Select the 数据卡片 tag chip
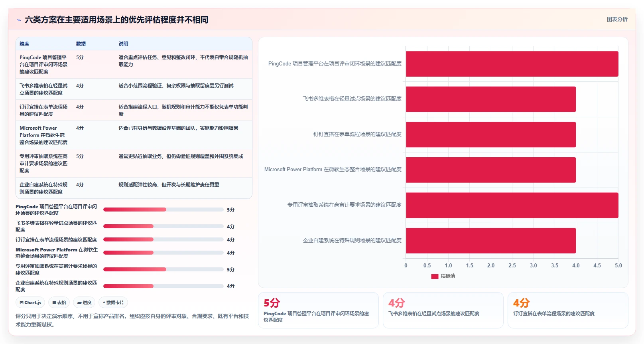Screen dimensions: 644x344 click(113, 302)
